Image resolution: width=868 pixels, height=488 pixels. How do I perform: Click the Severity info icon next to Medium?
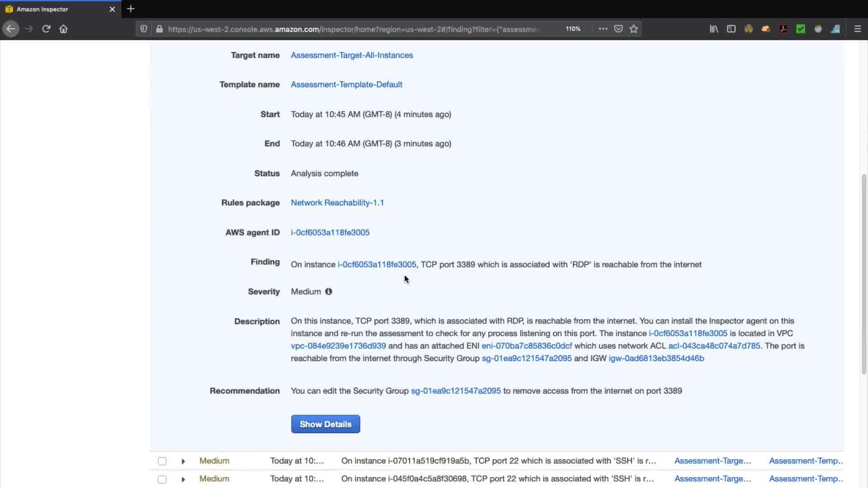click(x=329, y=291)
